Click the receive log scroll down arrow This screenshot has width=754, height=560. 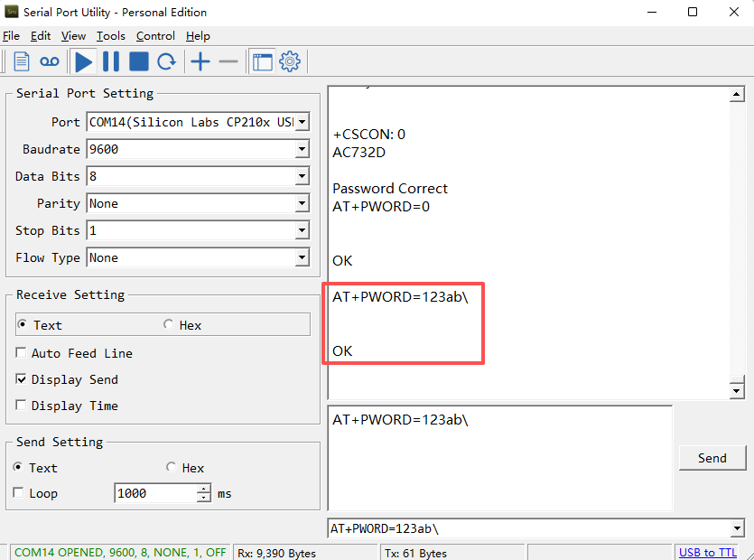point(737,391)
